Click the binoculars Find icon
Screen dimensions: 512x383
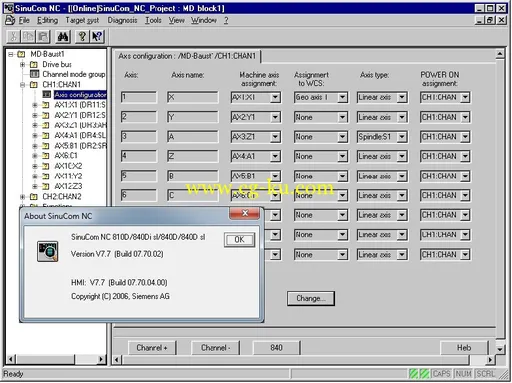pos(63,36)
